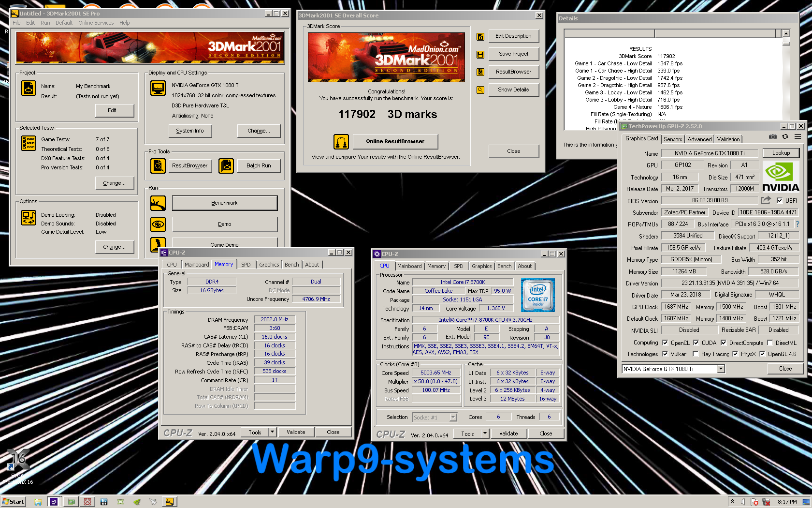The width and height of the screenshot is (812, 508).
Task: Click the Intel Core i7 logo in CPU-Z
Action: pos(537,295)
